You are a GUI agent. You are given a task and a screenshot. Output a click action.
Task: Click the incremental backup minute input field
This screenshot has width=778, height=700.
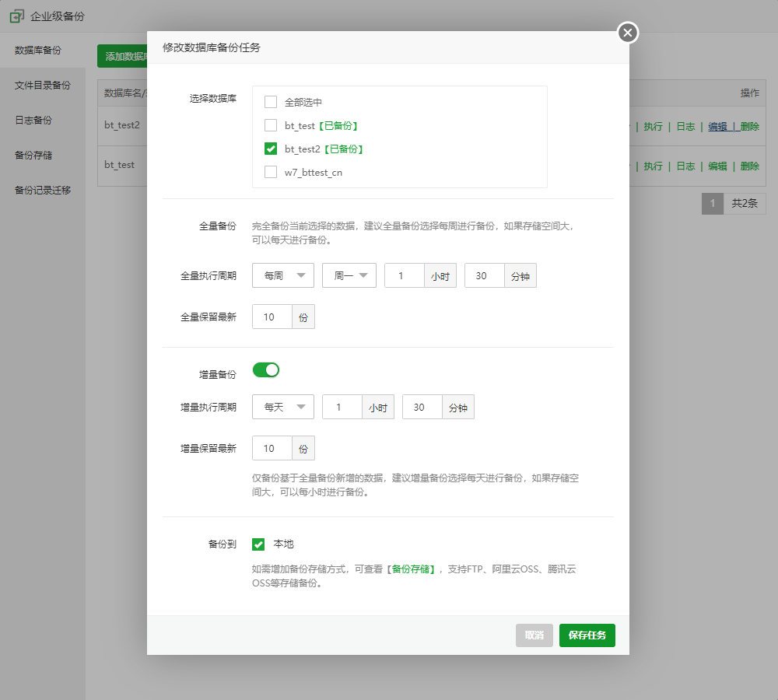(422, 407)
